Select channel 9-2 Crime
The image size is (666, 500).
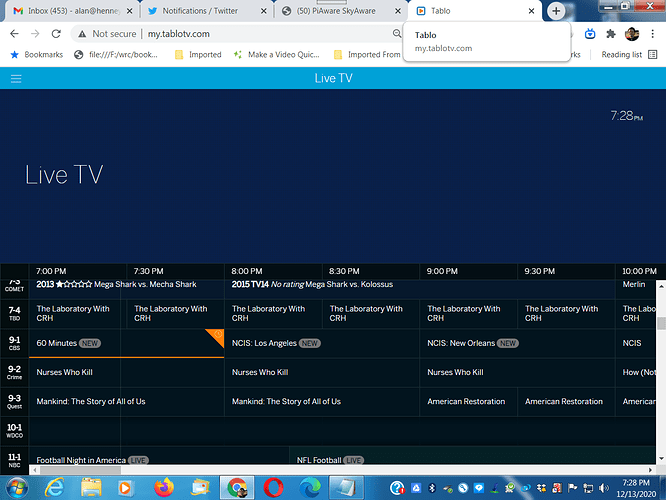[x=14, y=373]
